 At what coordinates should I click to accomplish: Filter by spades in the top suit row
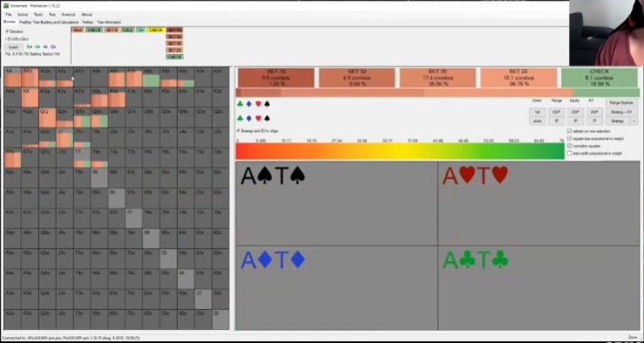click(x=267, y=104)
